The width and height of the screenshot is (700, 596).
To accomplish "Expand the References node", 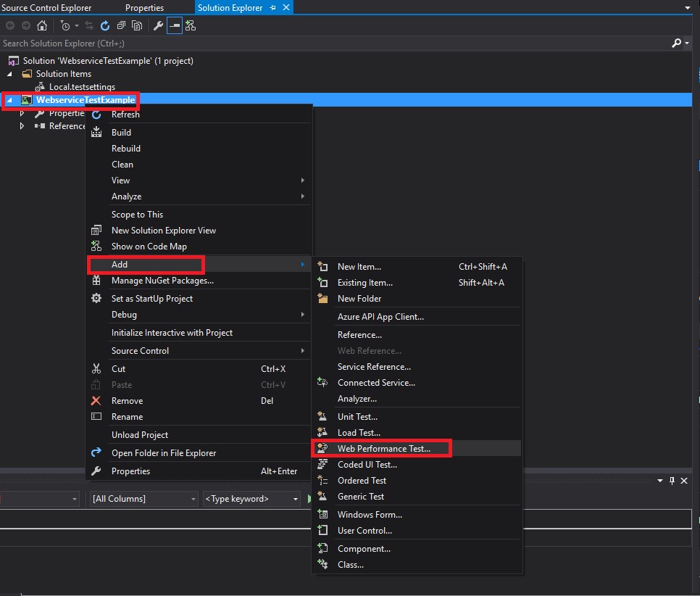I will click(x=22, y=125).
